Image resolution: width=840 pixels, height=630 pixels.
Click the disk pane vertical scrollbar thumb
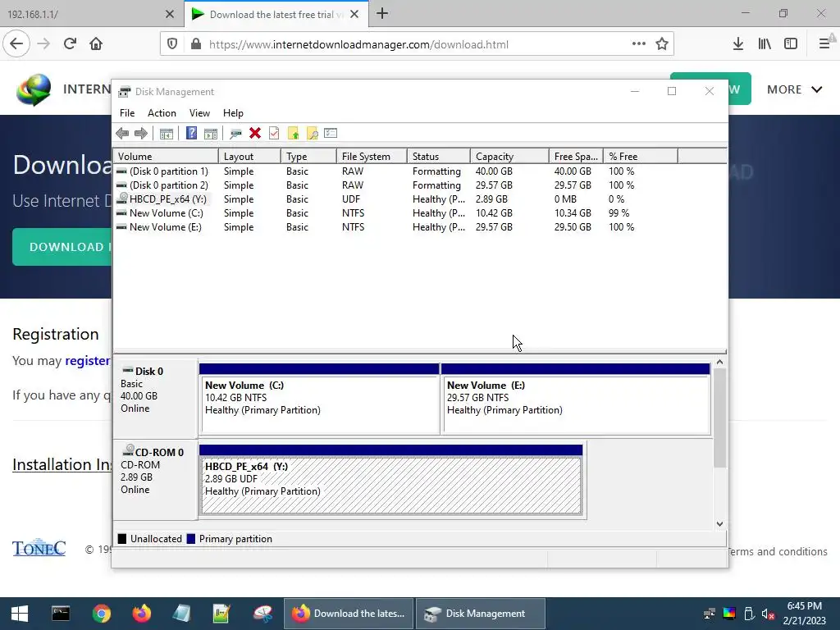pyautogui.click(x=720, y=418)
